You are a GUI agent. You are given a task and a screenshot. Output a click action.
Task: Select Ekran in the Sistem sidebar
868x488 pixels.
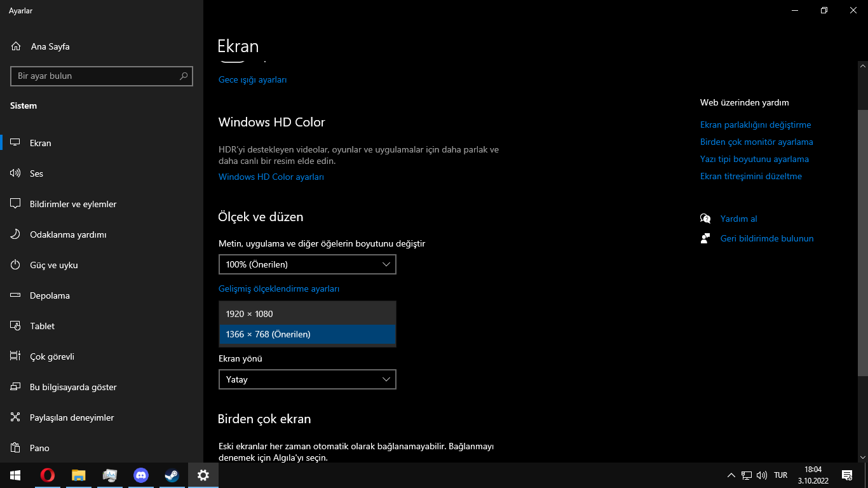click(x=102, y=143)
